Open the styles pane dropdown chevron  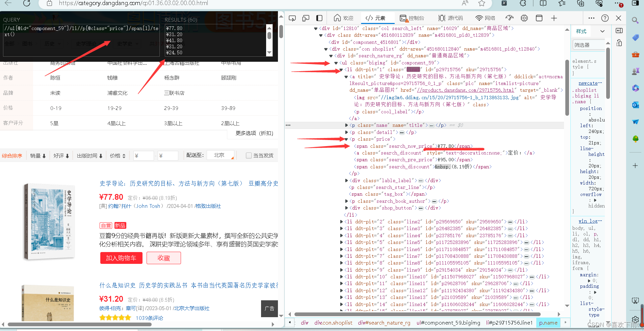click(602, 31)
